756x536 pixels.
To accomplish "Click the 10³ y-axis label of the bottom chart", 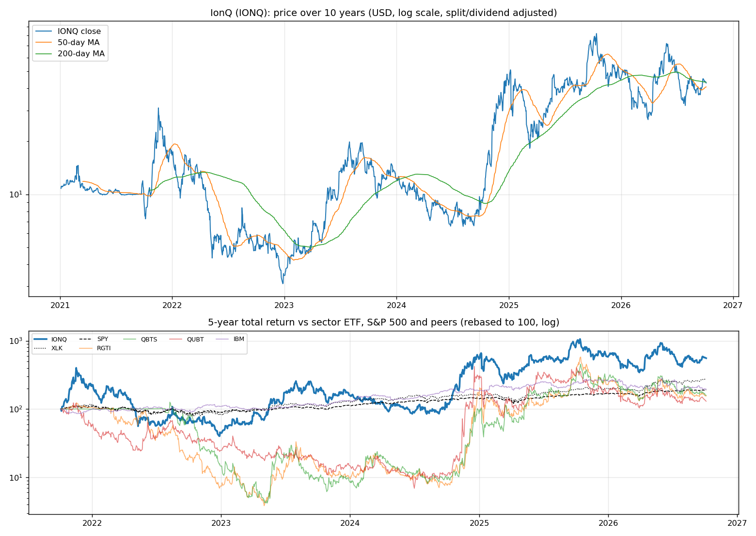I will coord(16,341).
